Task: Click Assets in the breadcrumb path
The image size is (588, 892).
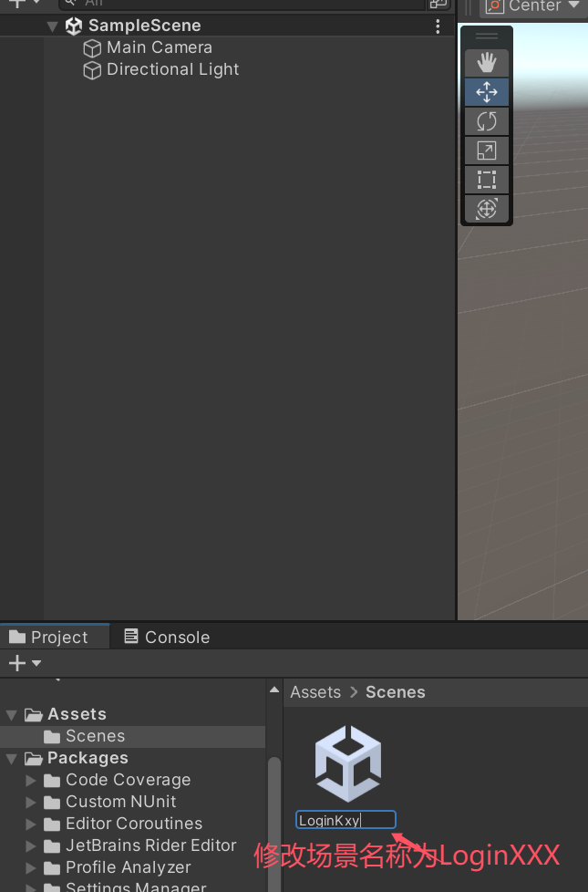Action: click(315, 692)
